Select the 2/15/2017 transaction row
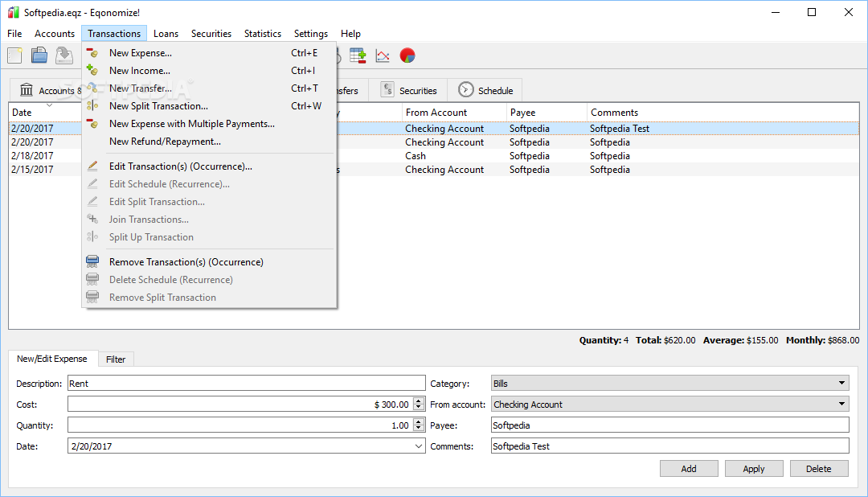The image size is (868, 497). (434, 170)
